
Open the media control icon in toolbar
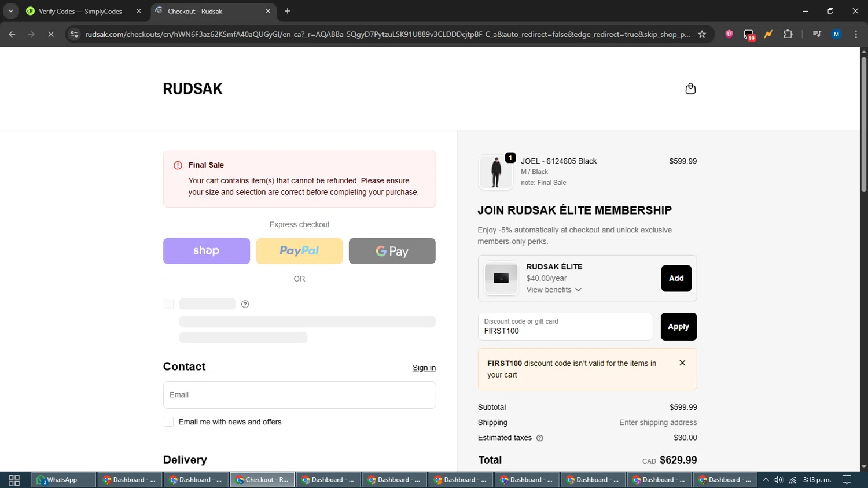click(x=817, y=34)
